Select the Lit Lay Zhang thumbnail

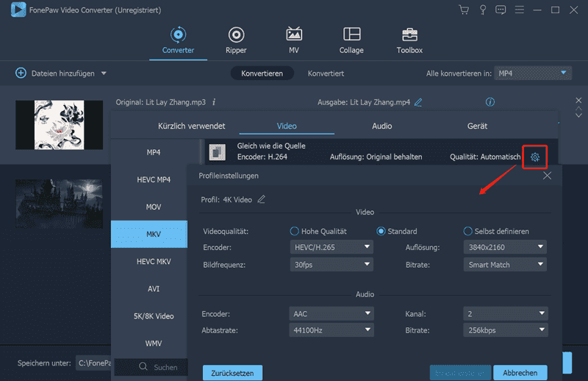(59, 124)
